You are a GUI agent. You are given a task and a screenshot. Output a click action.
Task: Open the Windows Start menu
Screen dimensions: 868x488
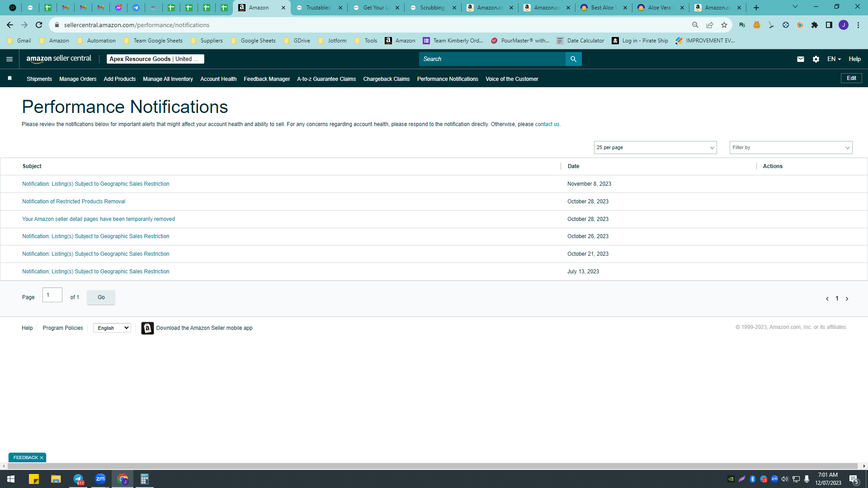click(11, 479)
